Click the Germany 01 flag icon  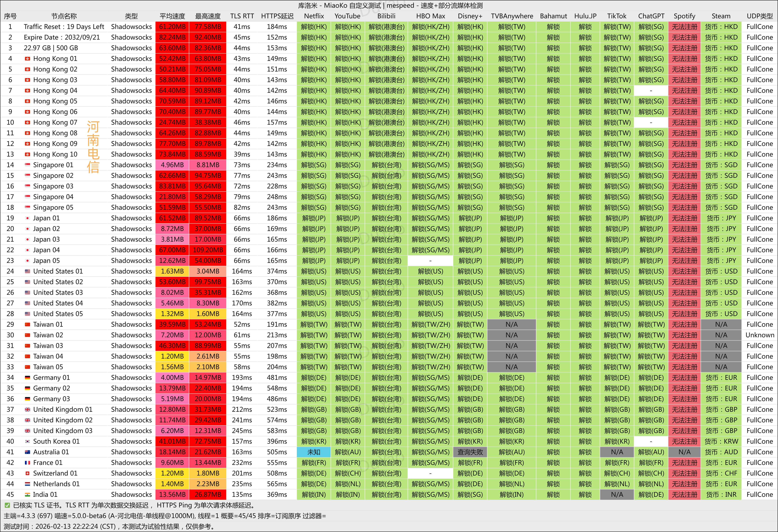(x=28, y=378)
